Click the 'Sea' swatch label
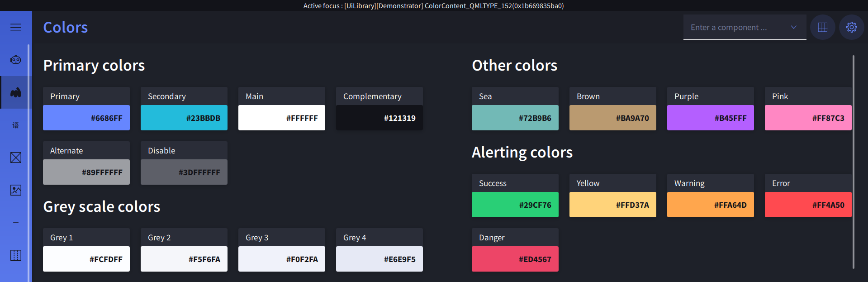 (x=485, y=96)
